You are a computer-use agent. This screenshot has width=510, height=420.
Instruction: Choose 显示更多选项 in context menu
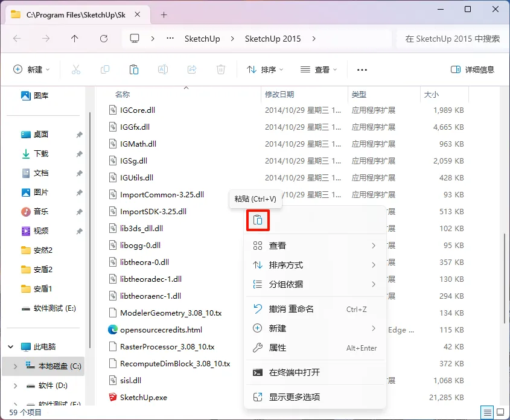(x=314, y=397)
